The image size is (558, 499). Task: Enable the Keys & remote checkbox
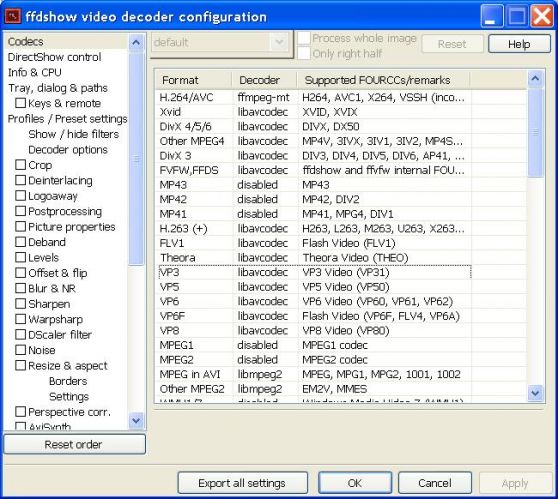click(20, 103)
